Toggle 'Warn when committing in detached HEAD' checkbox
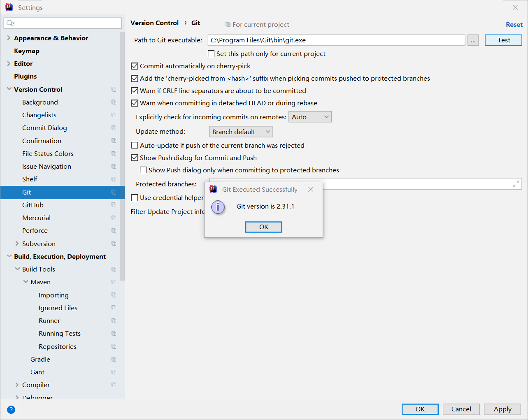The height and width of the screenshot is (420, 528). pyautogui.click(x=135, y=103)
